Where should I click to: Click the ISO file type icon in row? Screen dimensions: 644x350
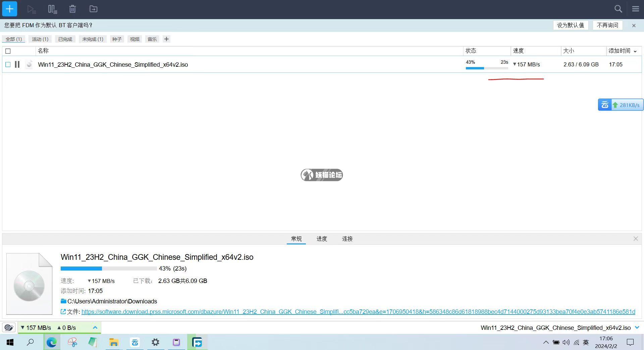tap(30, 64)
